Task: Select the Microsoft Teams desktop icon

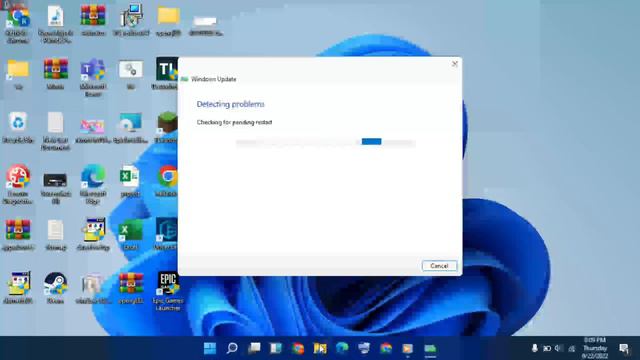Action: [93, 77]
